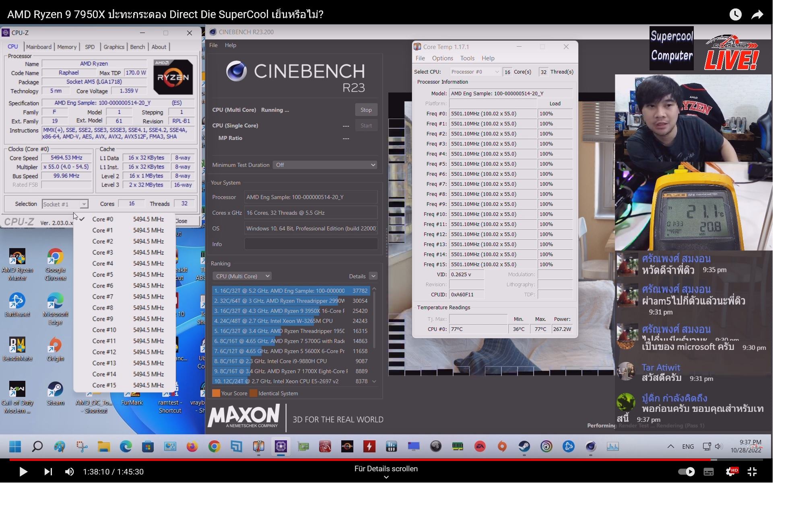Select Core #5 in the core list
This screenshot has height=532, width=794.
click(x=125, y=275)
